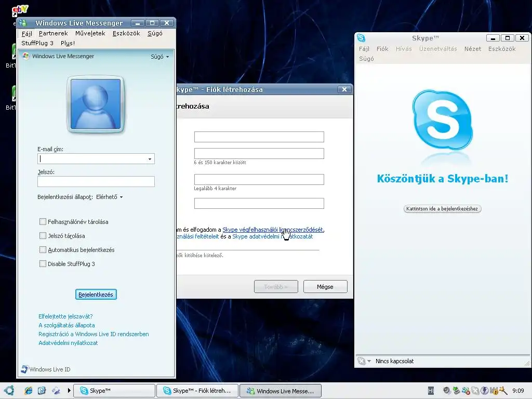Click field above '6 és 150 karakter között' hint
Viewport: 532px width, 399px height.
click(259, 153)
